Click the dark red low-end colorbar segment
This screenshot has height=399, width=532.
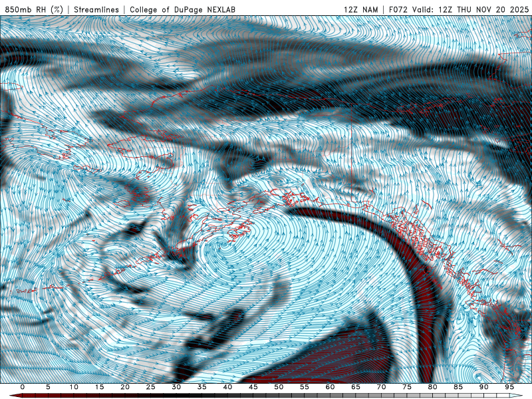15,396
